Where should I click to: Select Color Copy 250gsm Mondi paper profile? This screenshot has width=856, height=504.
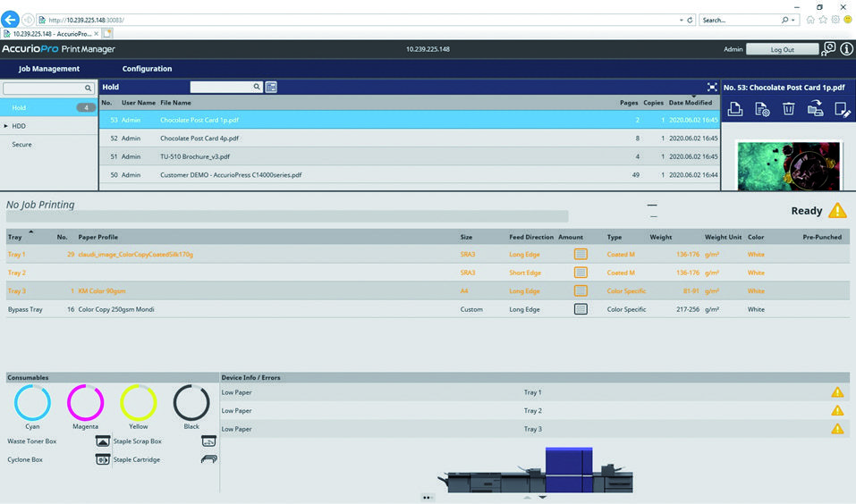[115, 309]
